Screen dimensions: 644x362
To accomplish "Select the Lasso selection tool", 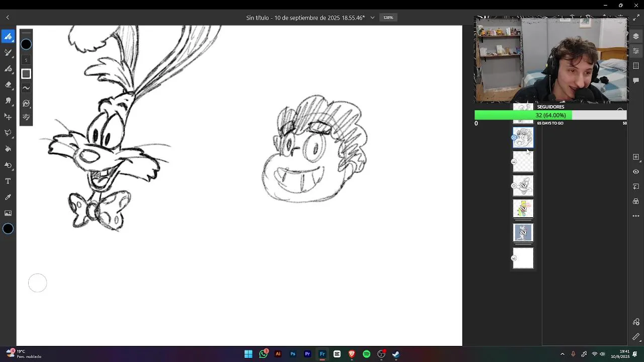I will 8,133.
